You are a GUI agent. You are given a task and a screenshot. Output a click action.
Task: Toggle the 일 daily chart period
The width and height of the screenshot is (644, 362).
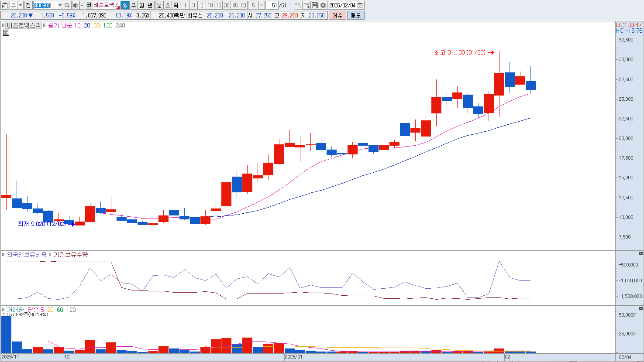click(125, 5)
